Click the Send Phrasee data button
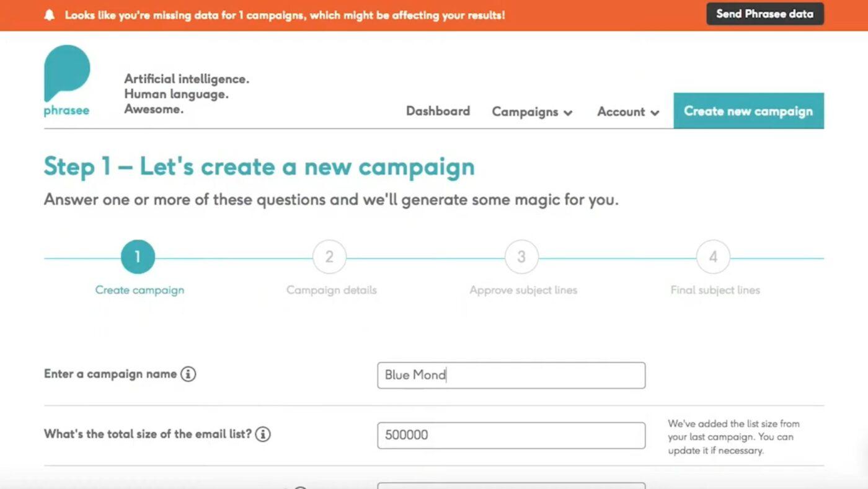Screen dimensions: 868x489 [765, 14]
